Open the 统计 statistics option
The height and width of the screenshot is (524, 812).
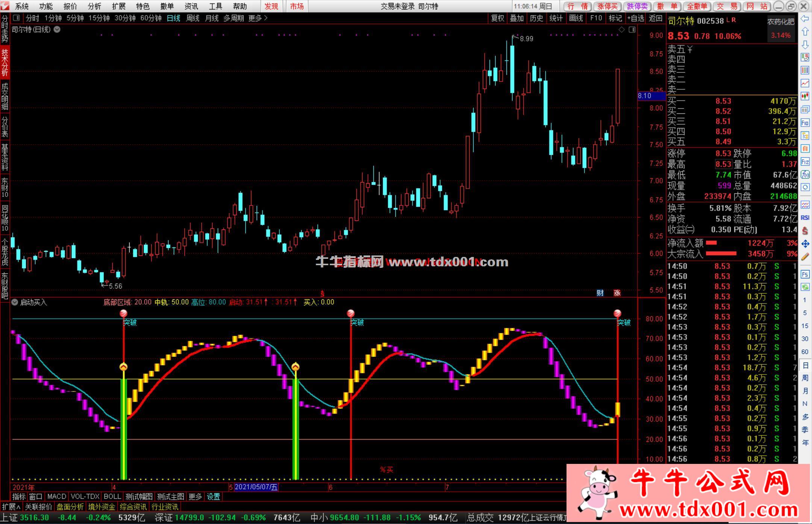tap(556, 18)
